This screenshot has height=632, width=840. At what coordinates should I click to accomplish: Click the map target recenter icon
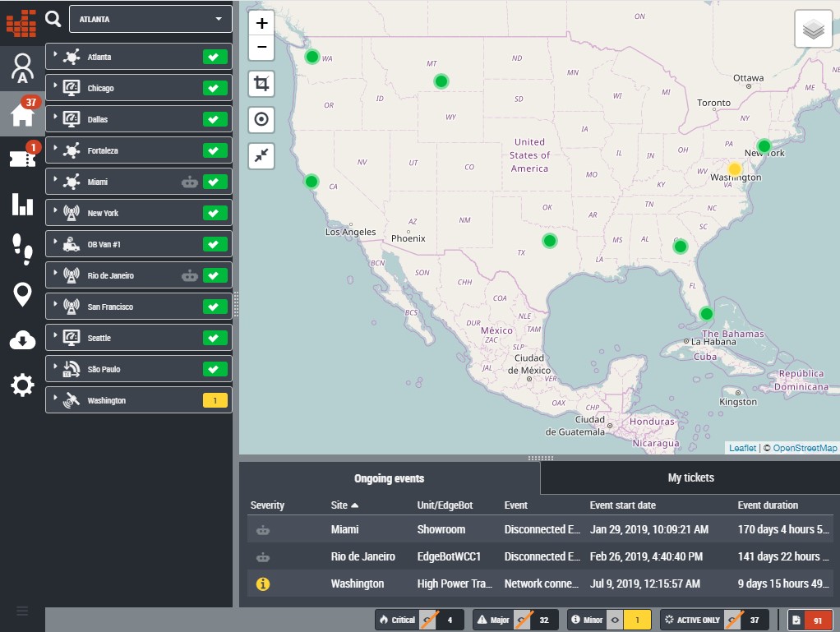(261, 119)
